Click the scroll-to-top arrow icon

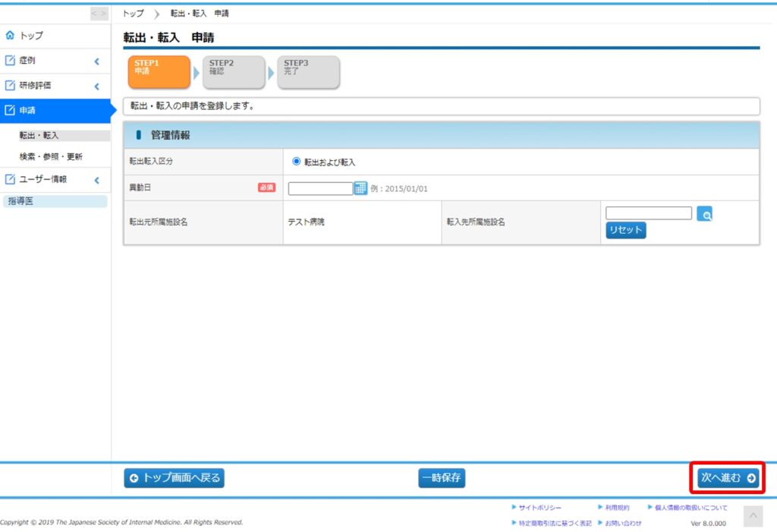(753, 516)
